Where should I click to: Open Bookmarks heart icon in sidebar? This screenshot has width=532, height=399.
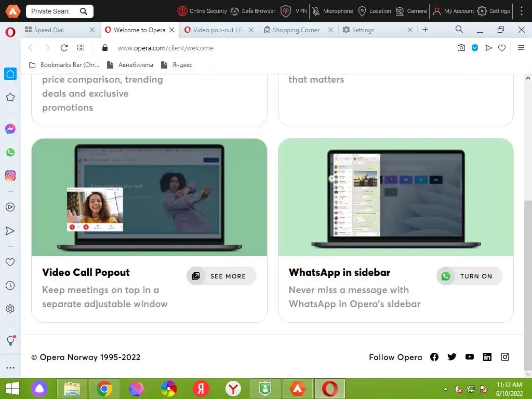(10, 262)
